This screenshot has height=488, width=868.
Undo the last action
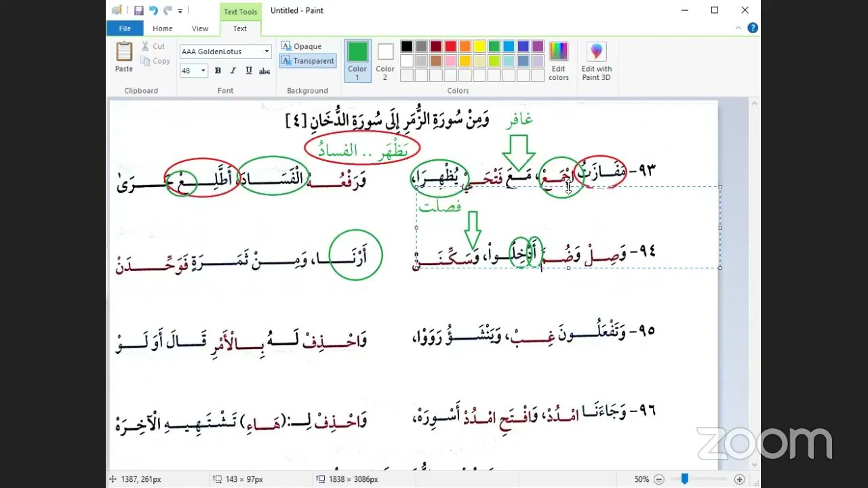click(x=153, y=10)
